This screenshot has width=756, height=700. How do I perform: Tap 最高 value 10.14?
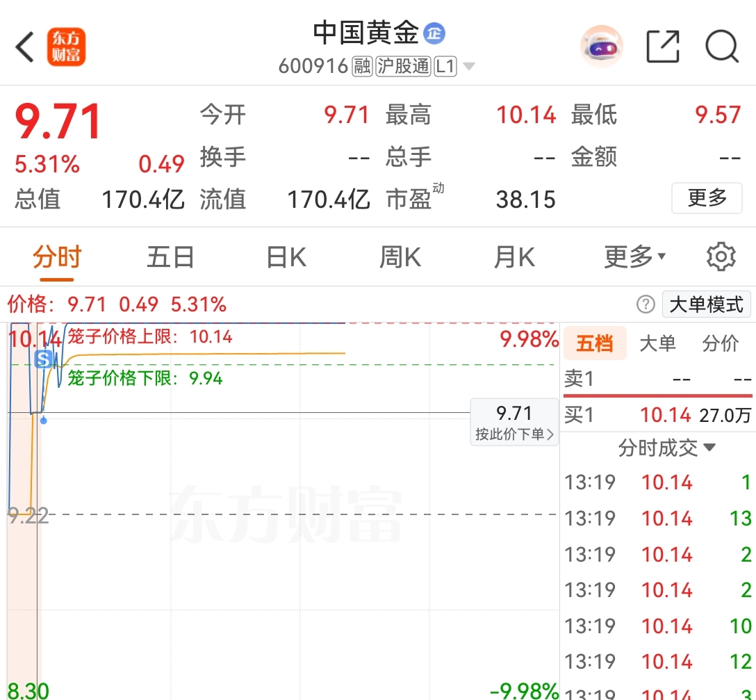pos(526,115)
